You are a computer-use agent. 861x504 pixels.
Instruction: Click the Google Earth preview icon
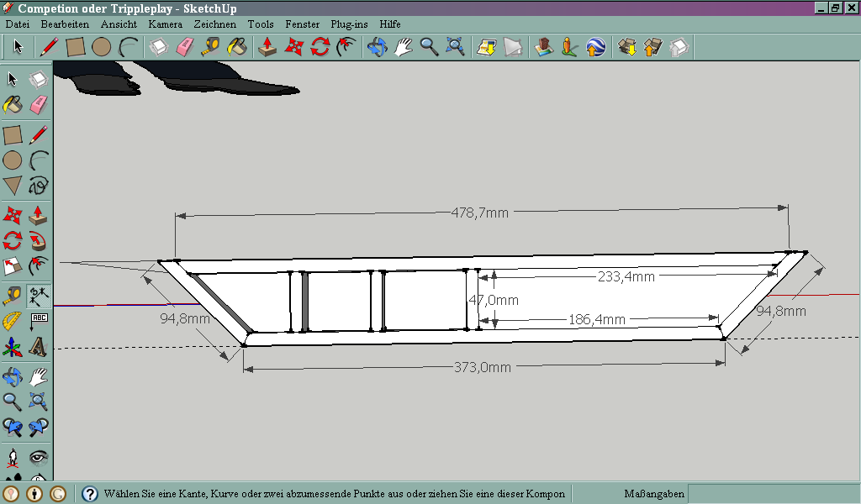(x=596, y=47)
